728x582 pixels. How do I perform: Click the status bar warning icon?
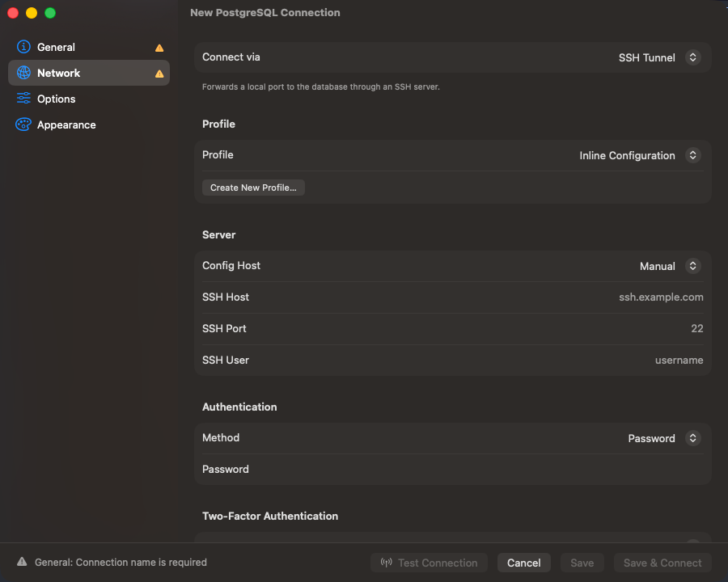click(22, 562)
